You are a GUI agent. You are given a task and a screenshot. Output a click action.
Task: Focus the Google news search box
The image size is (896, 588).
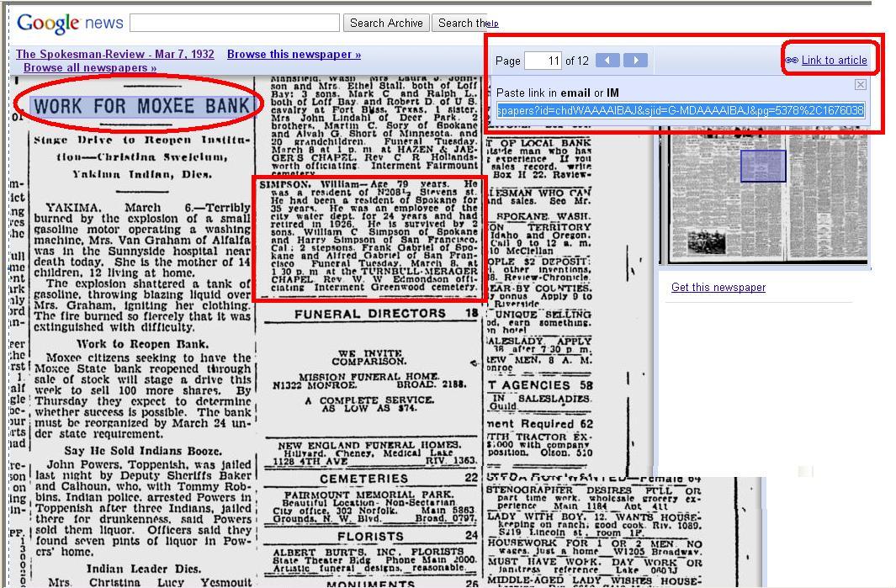(x=235, y=23)
